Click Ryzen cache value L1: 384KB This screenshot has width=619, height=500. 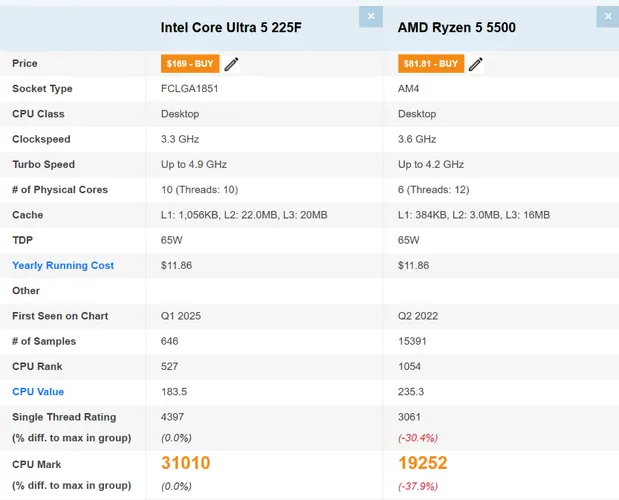click(x=474, y=215)
